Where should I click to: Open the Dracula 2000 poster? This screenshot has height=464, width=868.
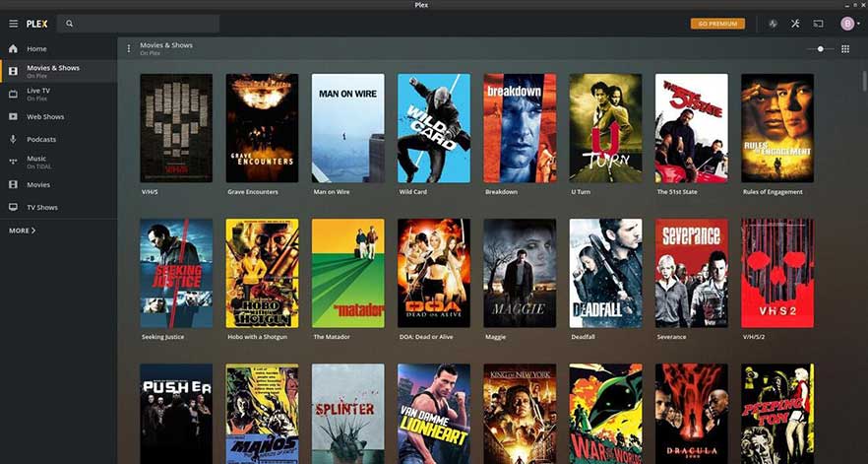(692, 414)
